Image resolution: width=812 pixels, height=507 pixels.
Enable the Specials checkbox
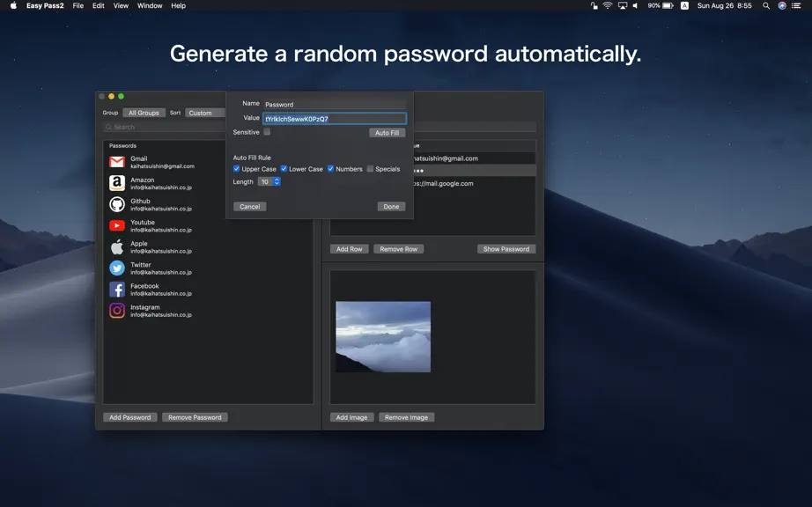[370, 169]
